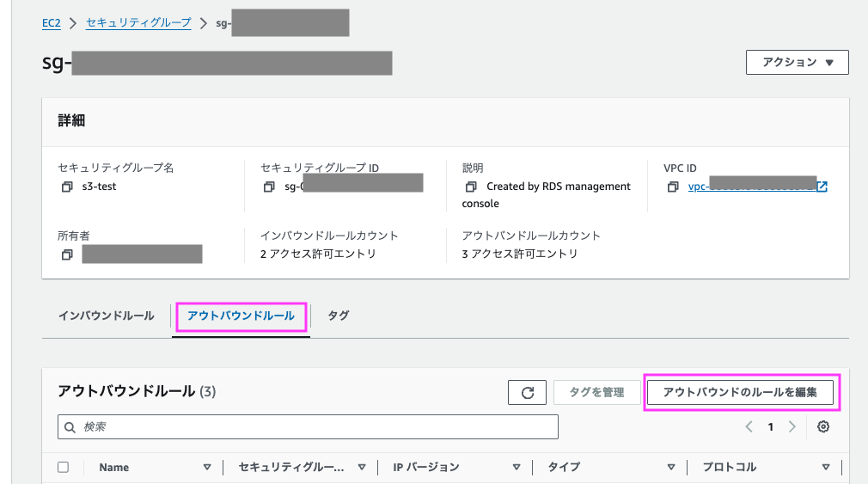The width and height of the screenshot is (868, 484).
Task: Sort by タイプ column arrow
Action: (x=671, y=467)
